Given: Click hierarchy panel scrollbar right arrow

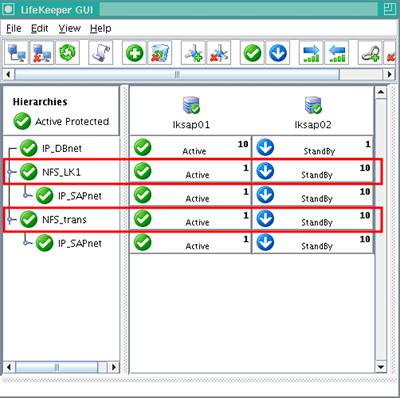Looking at the screenshot, I should click(114, 367).
